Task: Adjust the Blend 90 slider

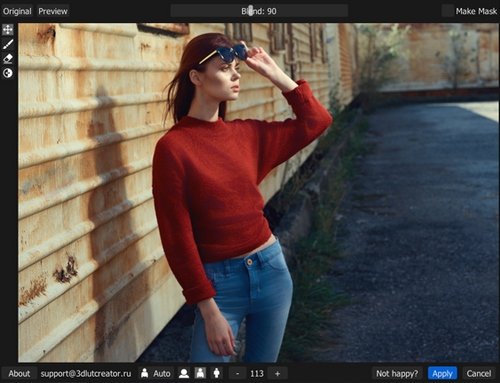Action: coord(259,11)
